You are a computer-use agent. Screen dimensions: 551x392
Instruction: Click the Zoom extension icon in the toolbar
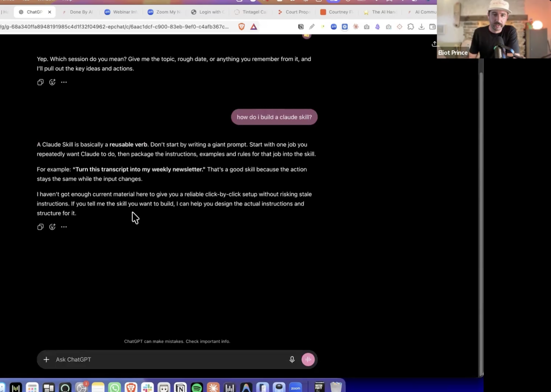point(334,27)
